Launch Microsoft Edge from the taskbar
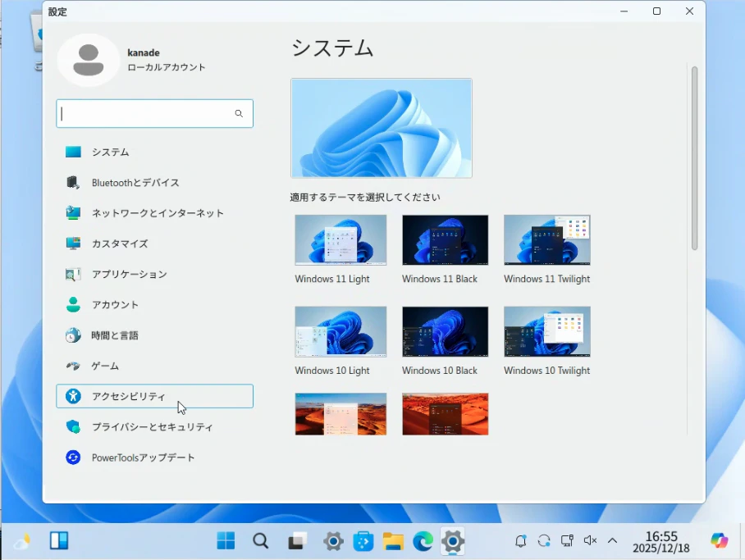 [x=423, y=541]
